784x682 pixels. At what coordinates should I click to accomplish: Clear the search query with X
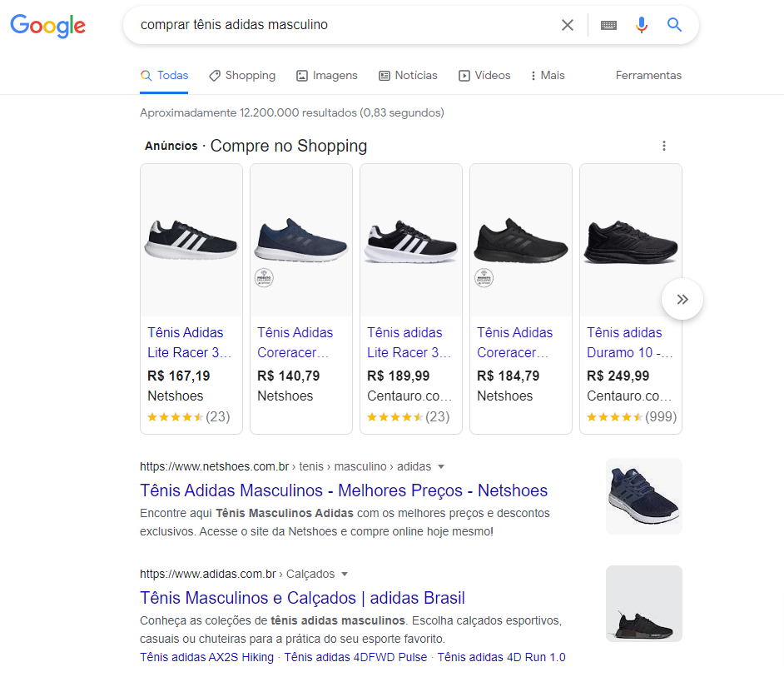point(567,25)
